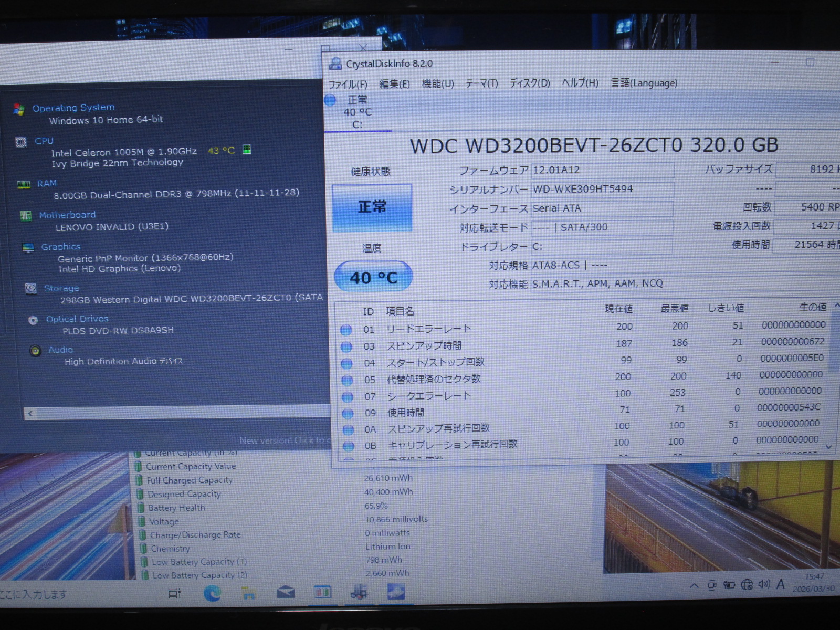Click the volume icon in system tray
This screenshot has width=840, height=630.
(x=764, y=584)
